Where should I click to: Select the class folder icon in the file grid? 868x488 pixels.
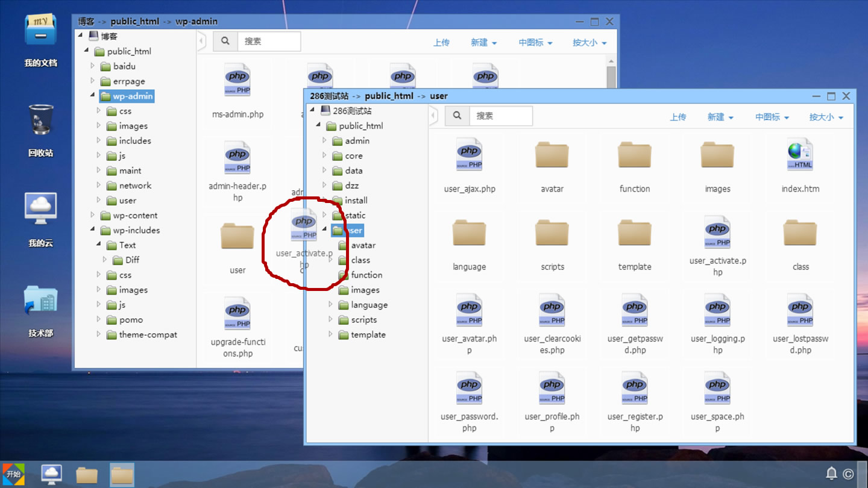[x=800, y=233]
